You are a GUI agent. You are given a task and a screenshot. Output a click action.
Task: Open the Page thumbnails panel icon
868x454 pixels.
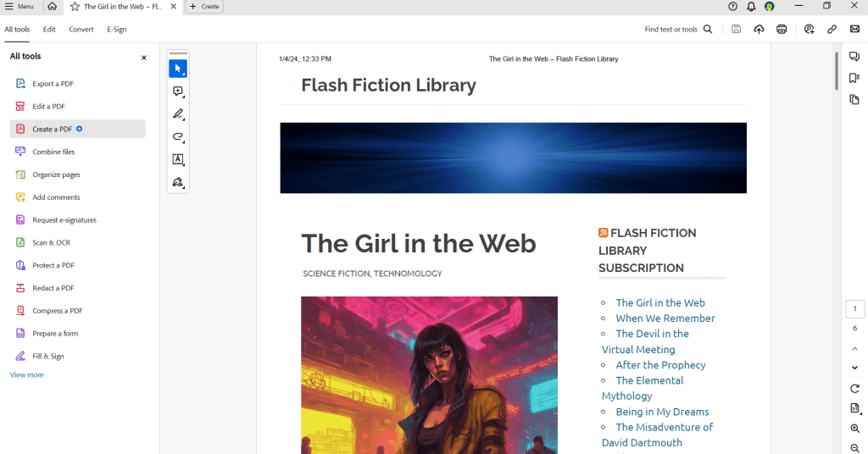[854, 100]
